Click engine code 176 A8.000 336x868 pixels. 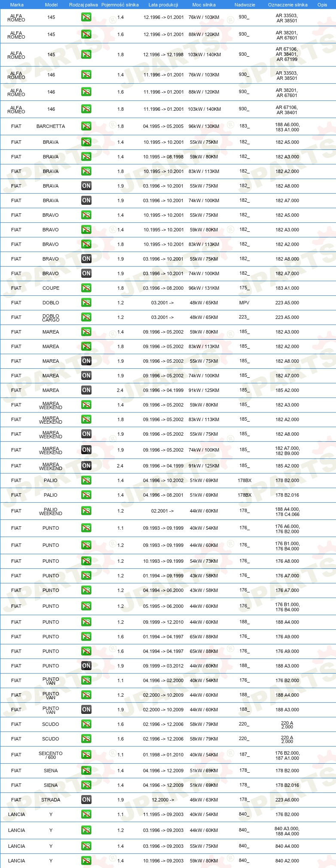pyautogui.click(x=287, y=561)
